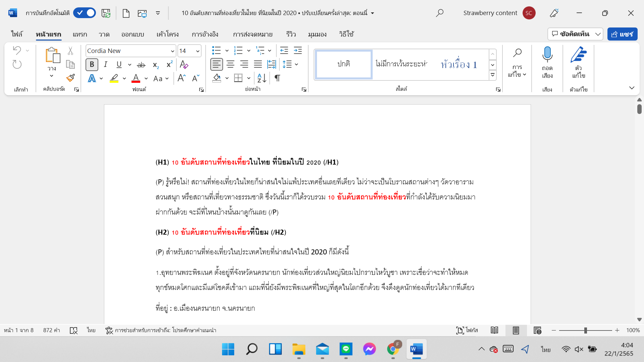Toggle Bold formatting
644x362 pixels.
92,64
